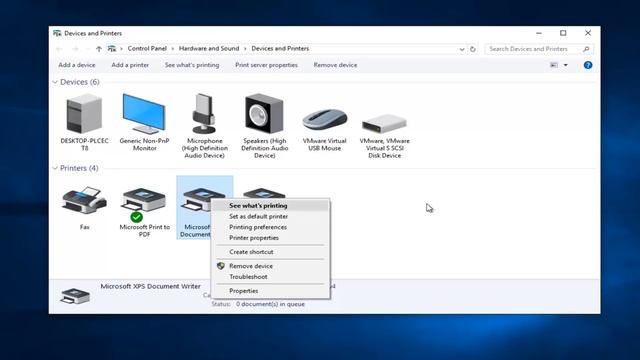
Task: Click Control Panel breadcrumb link
Action: click(x=147, y=49)
